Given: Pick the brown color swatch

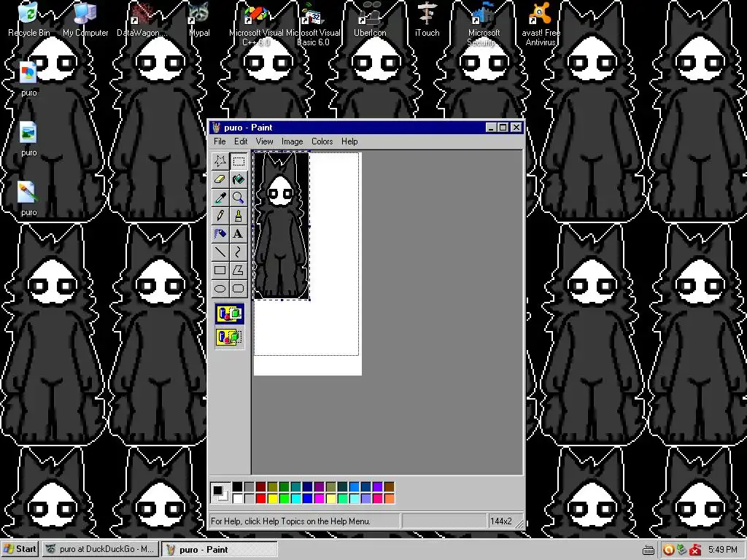Looking at the screenshot, I should coord(390,486).
